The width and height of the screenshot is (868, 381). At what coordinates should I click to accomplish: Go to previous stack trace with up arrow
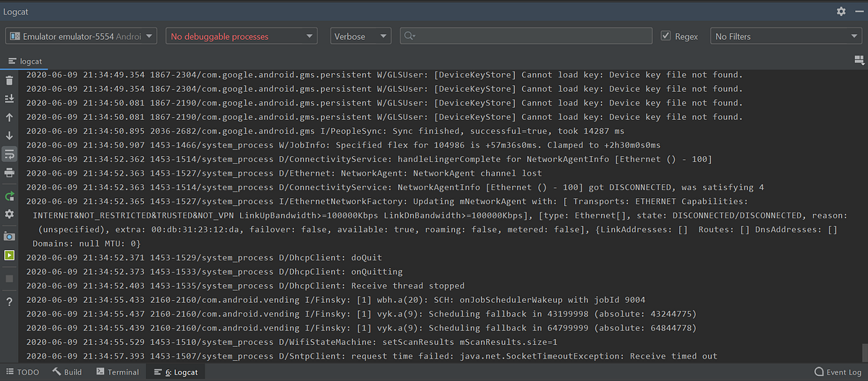[9, 117]
